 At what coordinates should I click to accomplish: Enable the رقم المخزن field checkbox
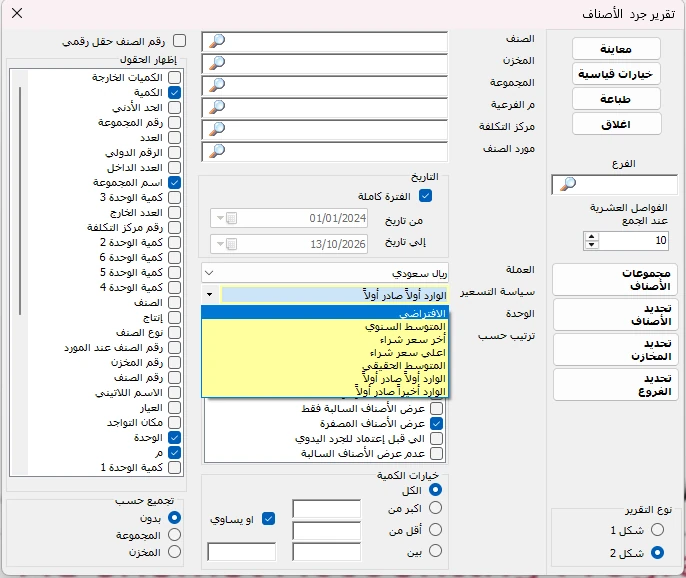(x=175, y=363)
